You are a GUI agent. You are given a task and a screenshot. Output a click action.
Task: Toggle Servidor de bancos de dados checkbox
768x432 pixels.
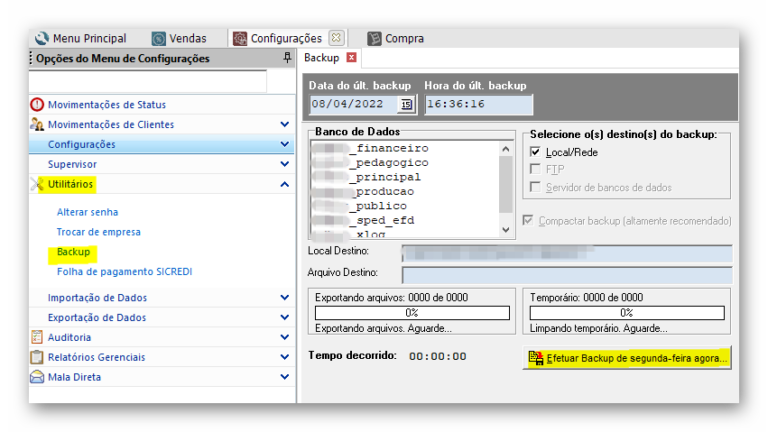tap(535, 187)
